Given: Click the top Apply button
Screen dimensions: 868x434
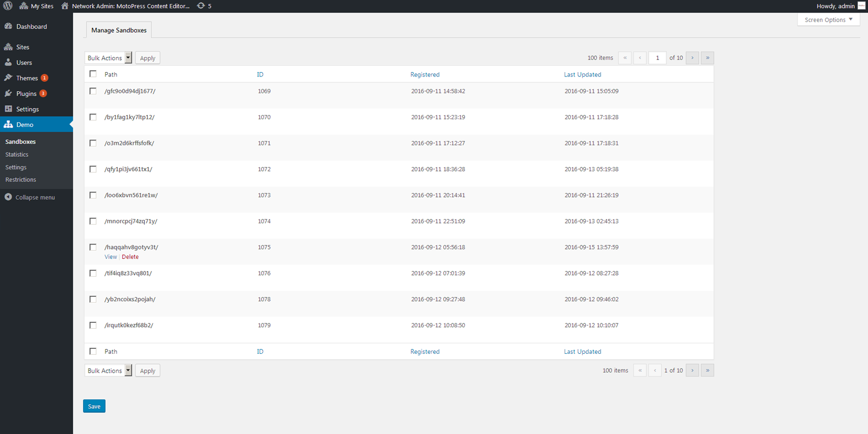Looking at the screenshot, I should (x=148, y=58).
